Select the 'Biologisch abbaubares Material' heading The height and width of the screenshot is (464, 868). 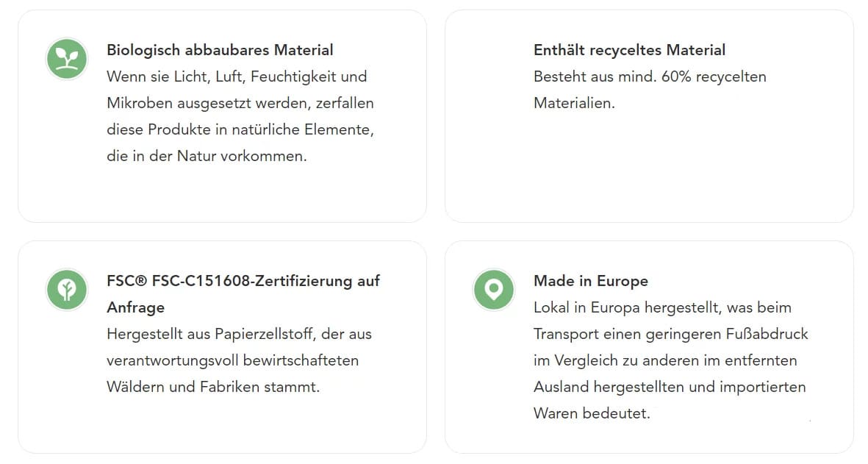point(220,50)
